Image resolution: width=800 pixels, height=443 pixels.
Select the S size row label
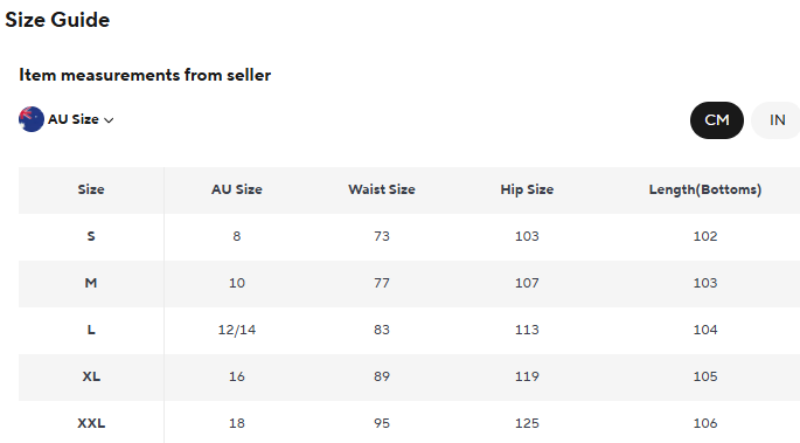[x=91, y=237]
